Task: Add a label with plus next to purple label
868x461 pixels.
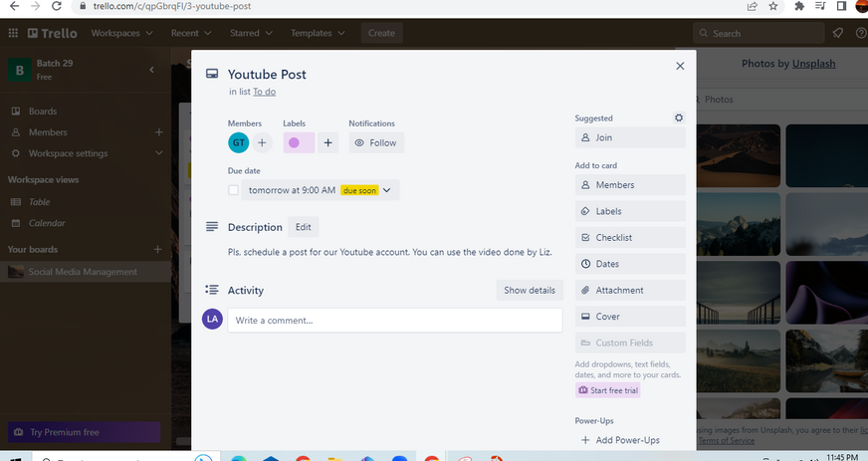Action: (x=327, y=142)
